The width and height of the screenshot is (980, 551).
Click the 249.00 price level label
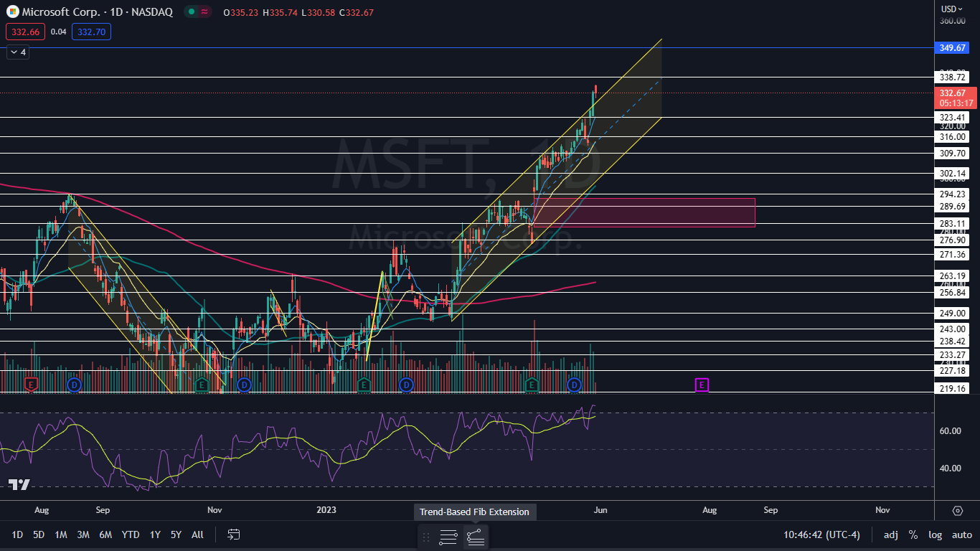tap(953, 313)
